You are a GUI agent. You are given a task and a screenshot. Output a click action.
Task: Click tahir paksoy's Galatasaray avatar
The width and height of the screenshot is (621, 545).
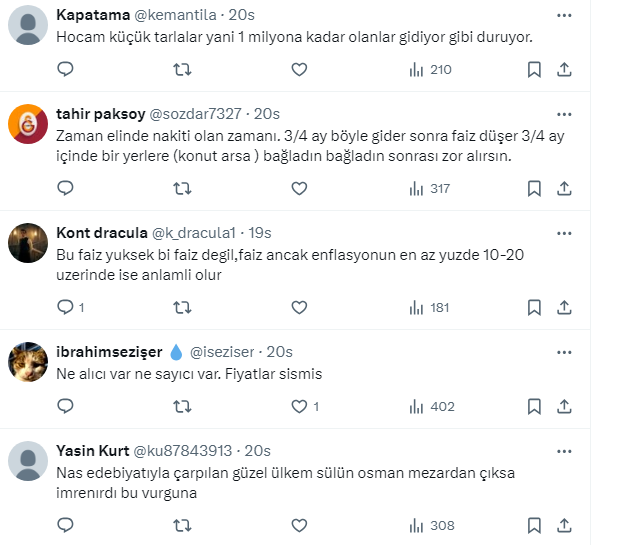coord(28,124)
